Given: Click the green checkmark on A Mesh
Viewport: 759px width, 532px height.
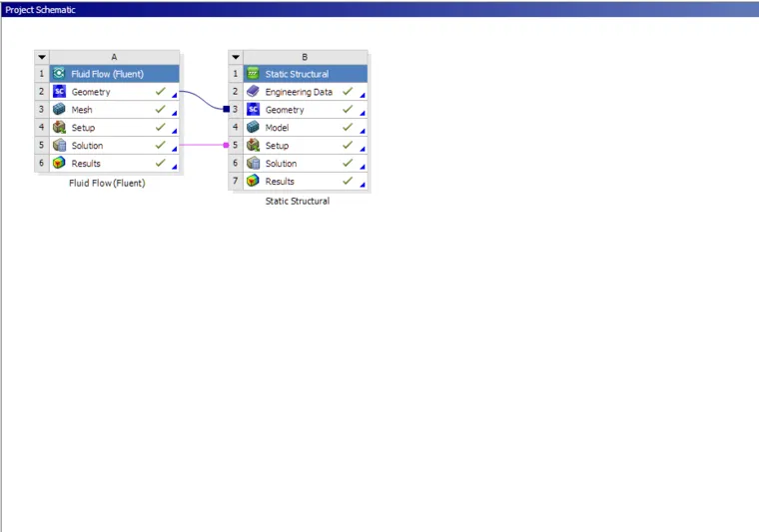Looking at the screenshot, I should pyautogui.click(x=160, y=109).
